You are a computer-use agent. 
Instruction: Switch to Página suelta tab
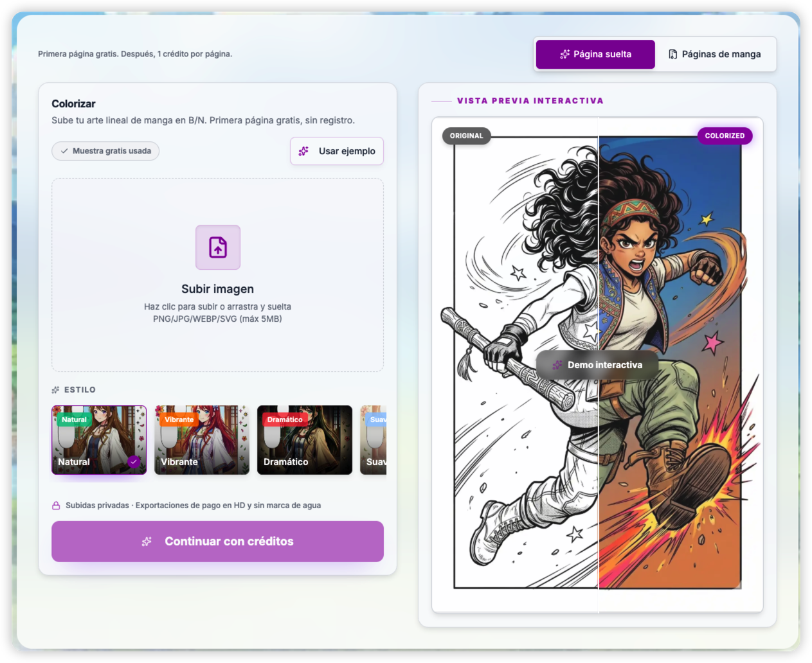[595, 54]
